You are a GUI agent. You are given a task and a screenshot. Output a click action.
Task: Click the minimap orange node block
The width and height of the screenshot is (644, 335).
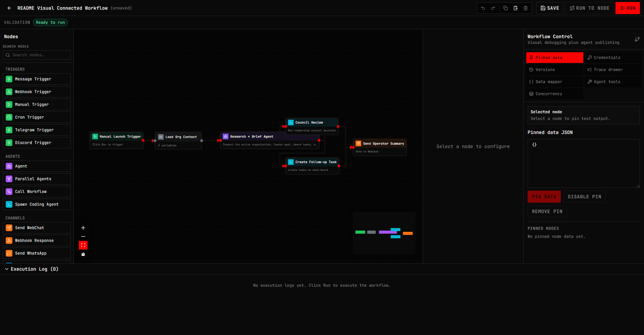pyautogui.click(x=408, y=233)
